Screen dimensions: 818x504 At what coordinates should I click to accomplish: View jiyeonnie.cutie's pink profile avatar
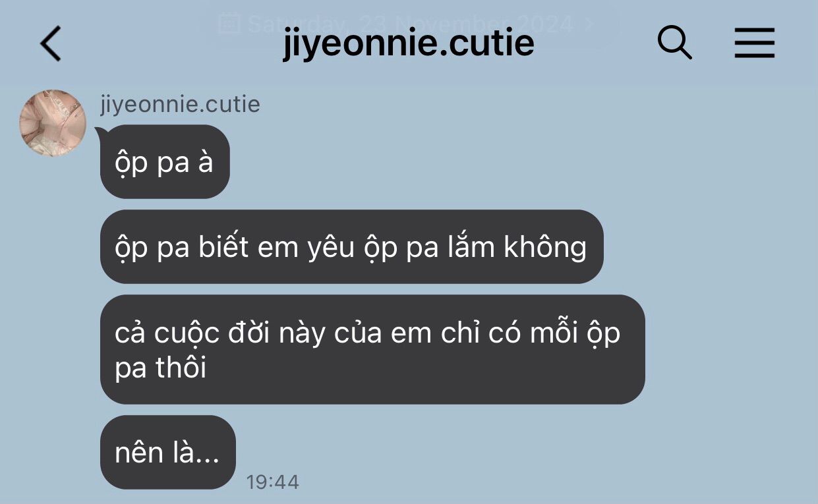pyautogui.click(x=53, y=123)
